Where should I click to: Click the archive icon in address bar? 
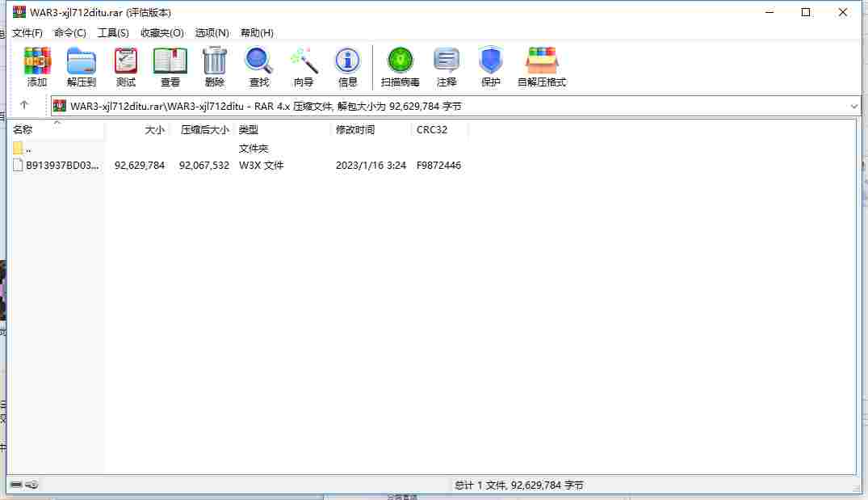click(x=60, y=106)
